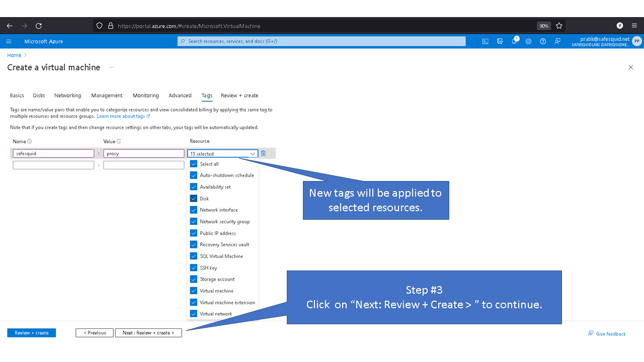Click the Home breadcrumb link
Image resolution: width=644 pixels, height=362 pixels.
click(14, 55)
